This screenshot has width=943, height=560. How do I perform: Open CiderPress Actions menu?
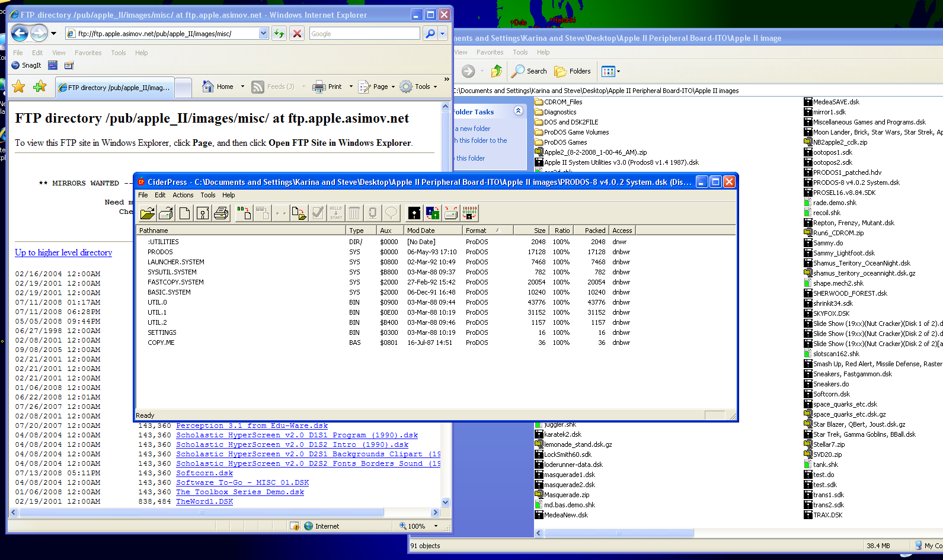click(x=183, y=195)
